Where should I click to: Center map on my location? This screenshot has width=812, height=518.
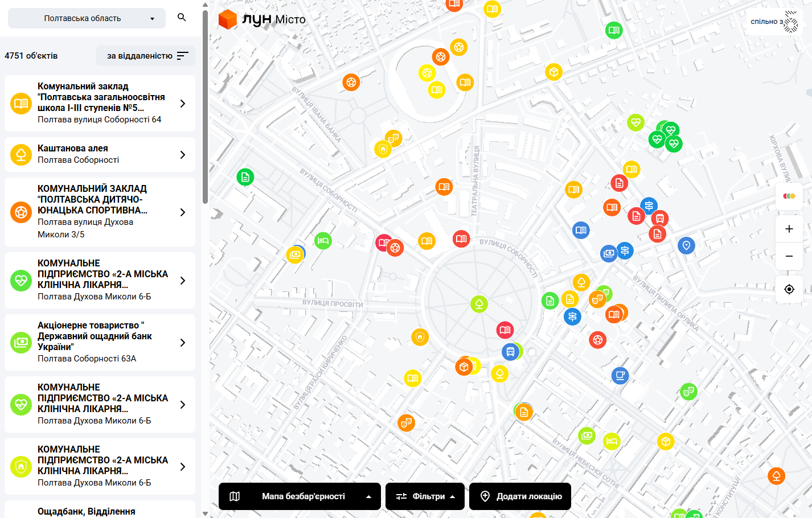point(789,289)
